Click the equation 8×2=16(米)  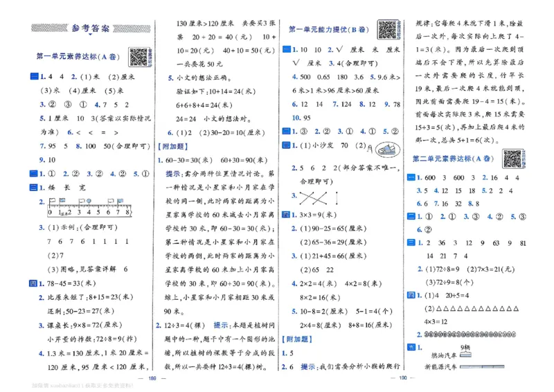(x=320, y=298)
